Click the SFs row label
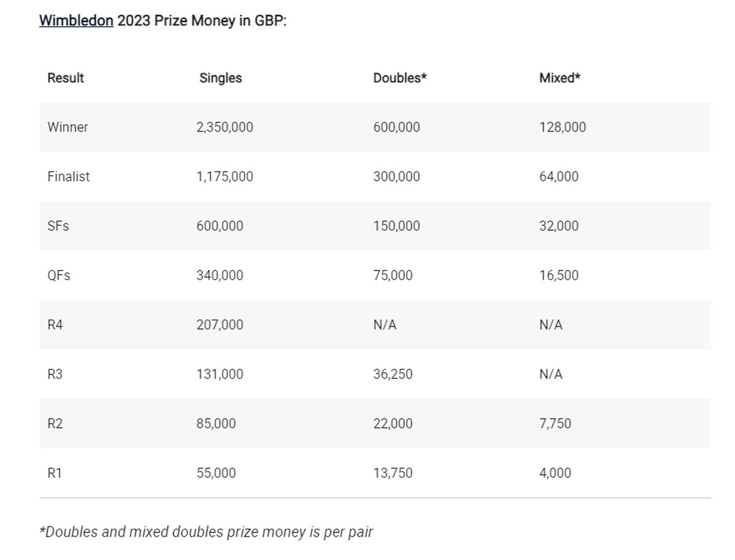This screenshot has height=560, width=735. (x=58, y=226)
